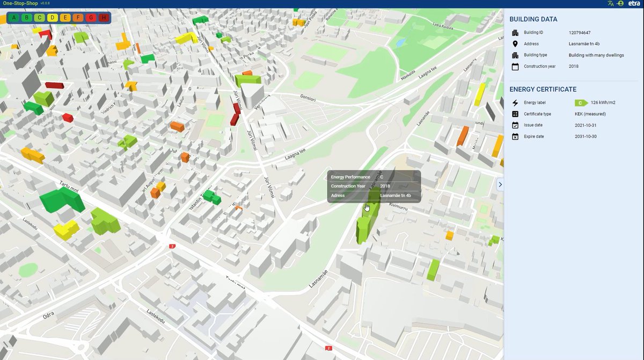
Task: Click the Certificate type field name
Action: (x=538, y=114)
